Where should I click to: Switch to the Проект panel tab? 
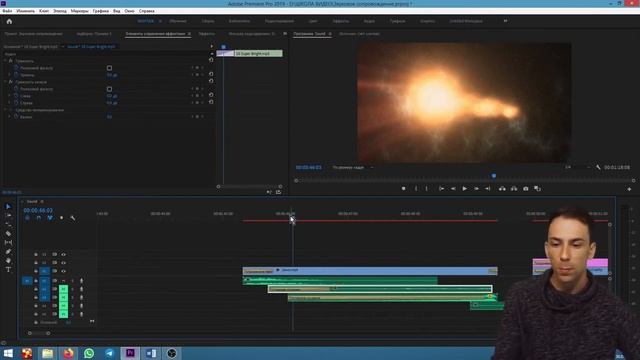tap(33, 34)
